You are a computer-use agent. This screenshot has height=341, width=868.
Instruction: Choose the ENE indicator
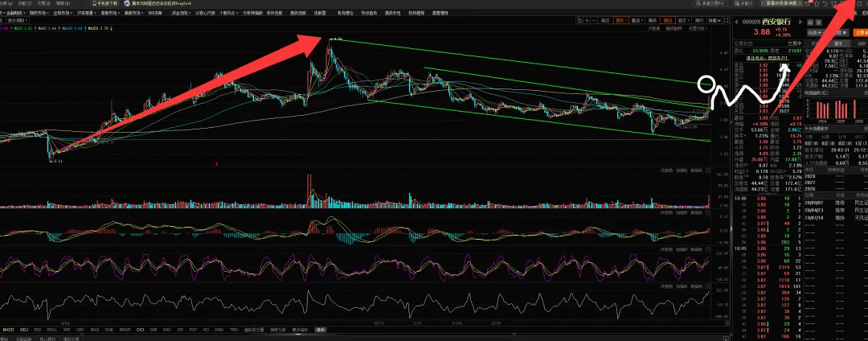coord(109,330)
